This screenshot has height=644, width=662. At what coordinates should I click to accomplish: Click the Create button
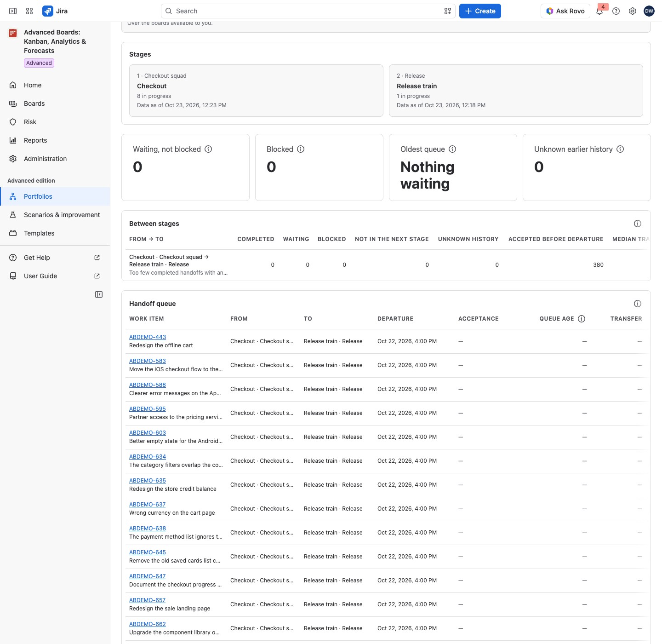pos(480,11)
